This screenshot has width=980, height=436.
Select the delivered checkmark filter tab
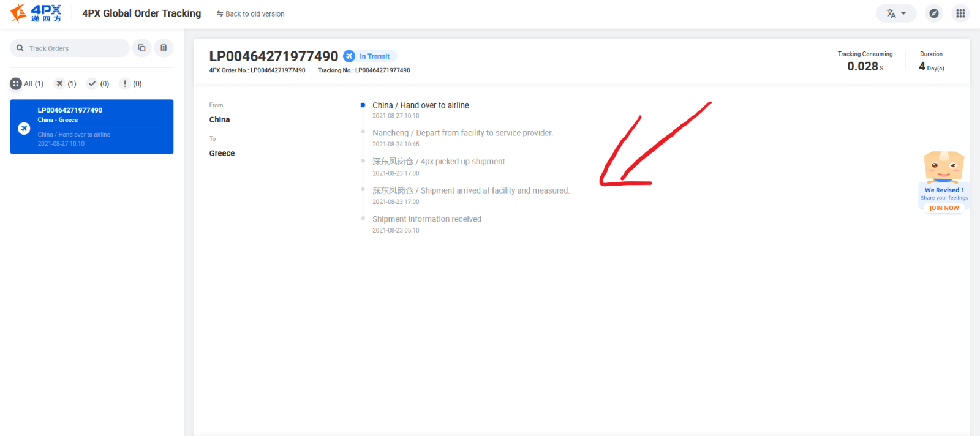[98, 84]
